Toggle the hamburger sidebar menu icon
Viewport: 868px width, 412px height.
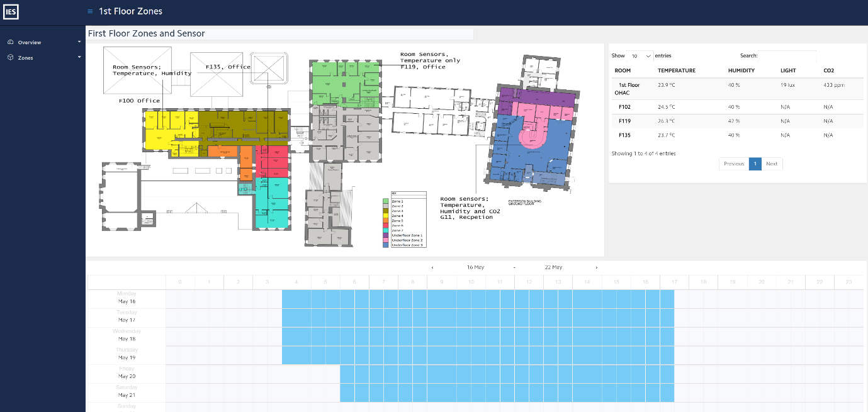click(90, 11)
